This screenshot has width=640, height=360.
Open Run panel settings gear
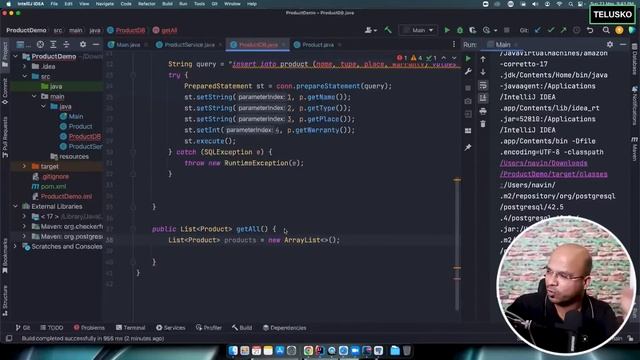point(610,44)
